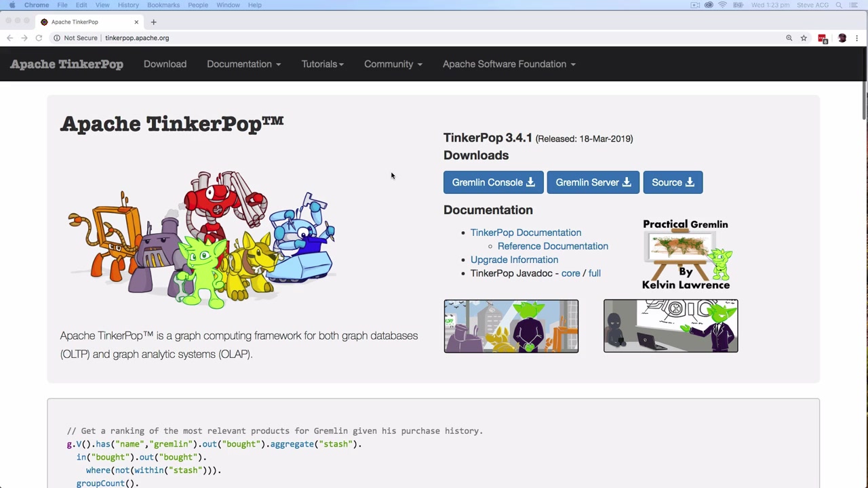Image resolution: width=868 pixels, height=488 pixels.
Task: Open the Edit menu
Action: pyautogui.click(x=81, y=5)
